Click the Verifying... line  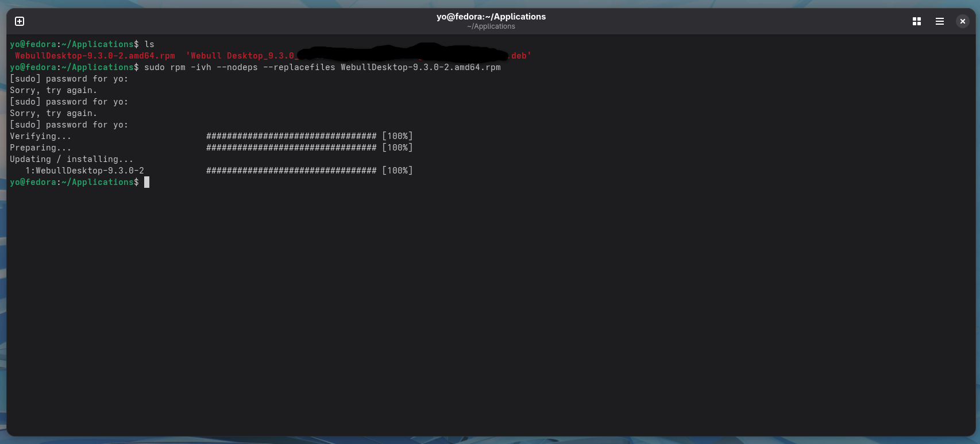click(x=41, y=136)
